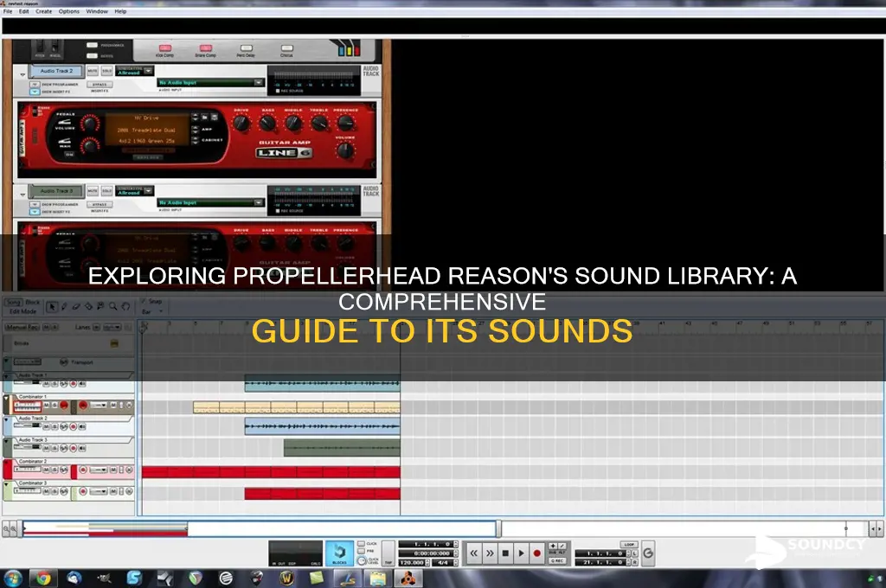Click the return-to-loop arrow button in transport
886x588 pixels.
coord(648,553)
